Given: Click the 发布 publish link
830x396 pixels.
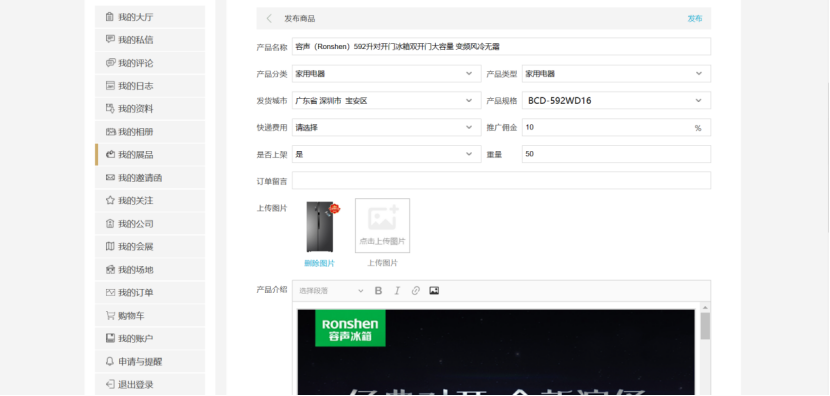Looking at the screenshot, I should [x=695, y=19].
